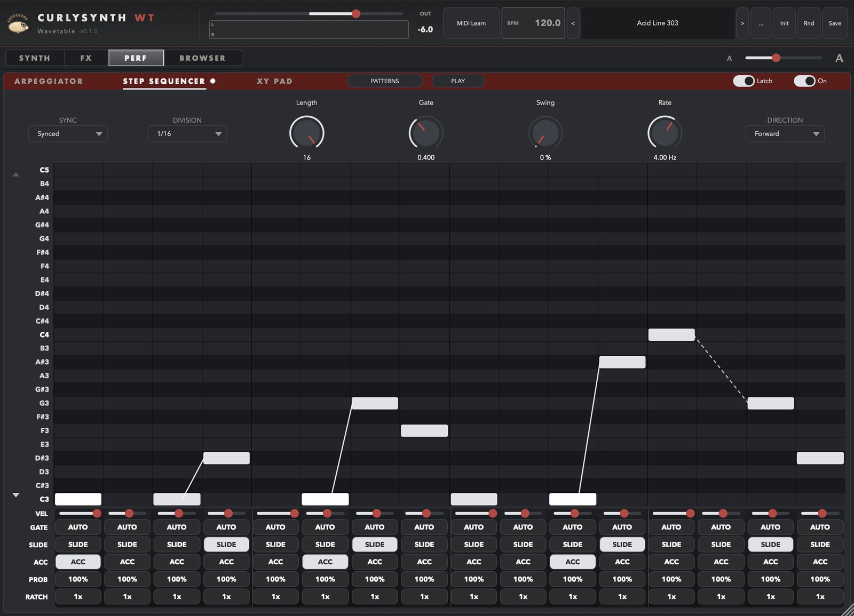Click the Save preset button
This screenshot has width=854, height=616.
835,23
